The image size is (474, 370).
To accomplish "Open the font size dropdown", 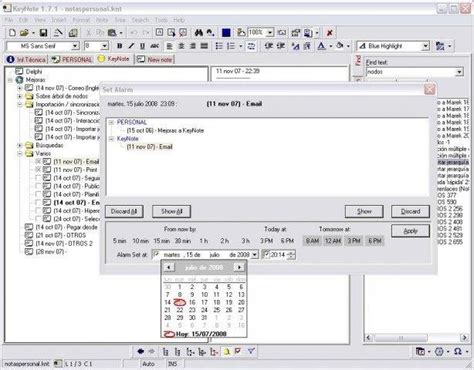I will (x=105, y=46).
